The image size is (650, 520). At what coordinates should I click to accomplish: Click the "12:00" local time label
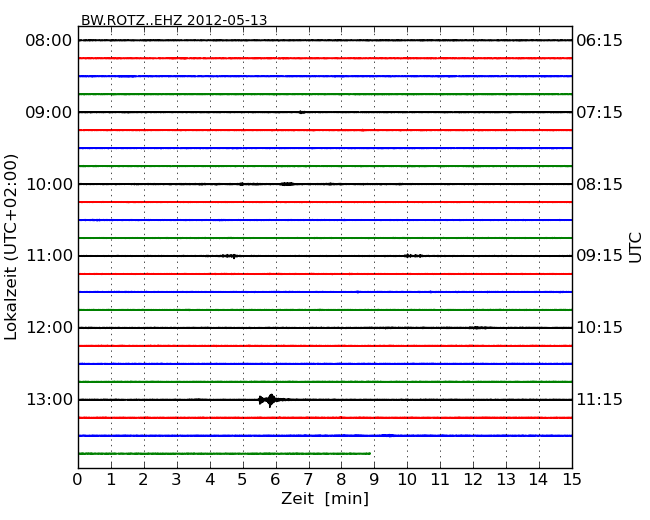click(49, 328)
